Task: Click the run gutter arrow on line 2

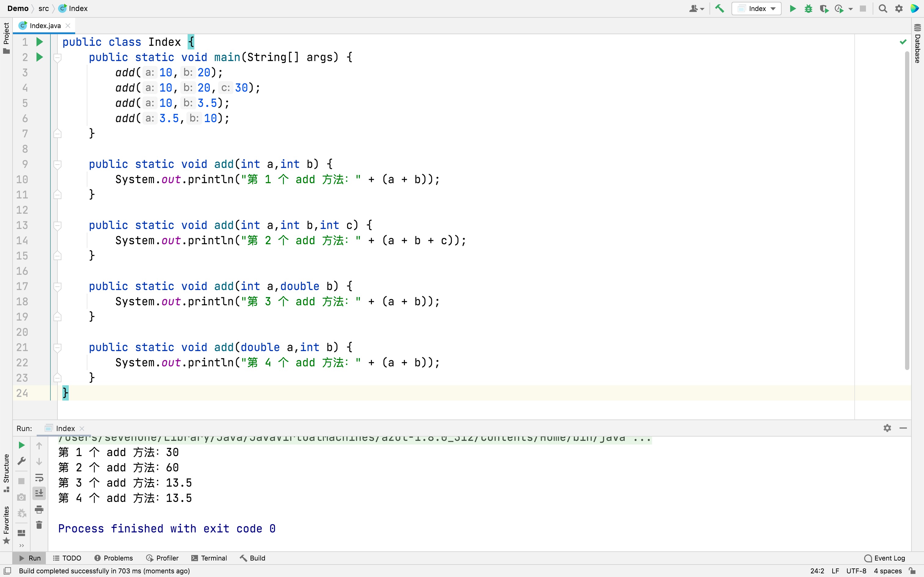Action: 39,57
